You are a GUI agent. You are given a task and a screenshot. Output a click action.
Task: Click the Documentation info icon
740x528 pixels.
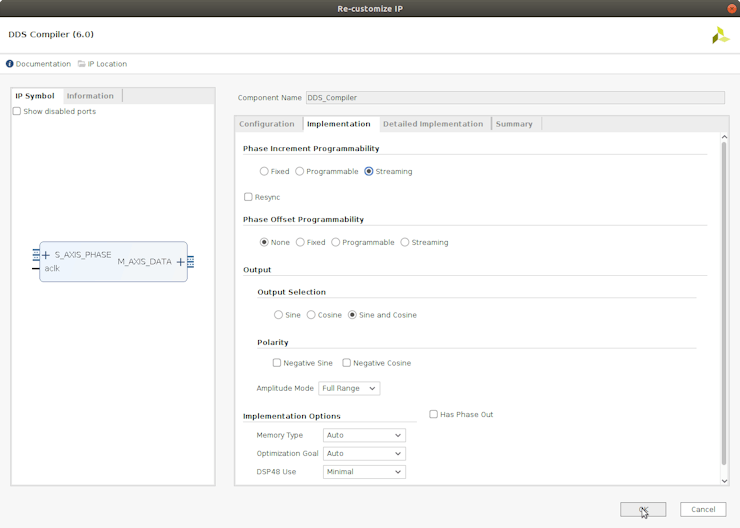(9, 64)
